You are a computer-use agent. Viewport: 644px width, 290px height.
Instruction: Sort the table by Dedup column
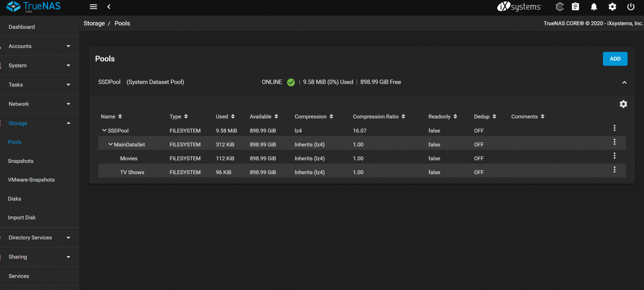point(485,116)
